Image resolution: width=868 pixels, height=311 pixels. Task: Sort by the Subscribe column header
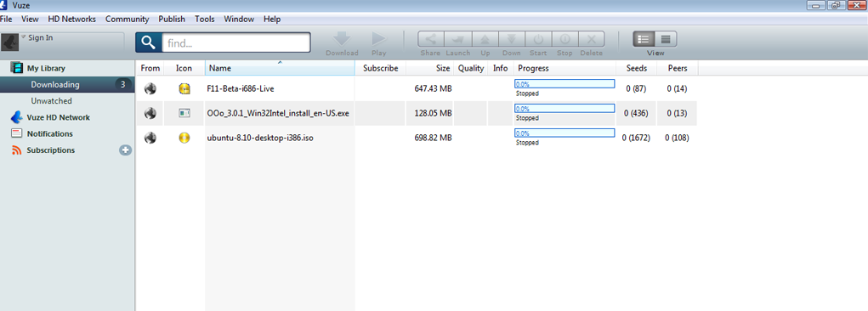pos(380,68)
